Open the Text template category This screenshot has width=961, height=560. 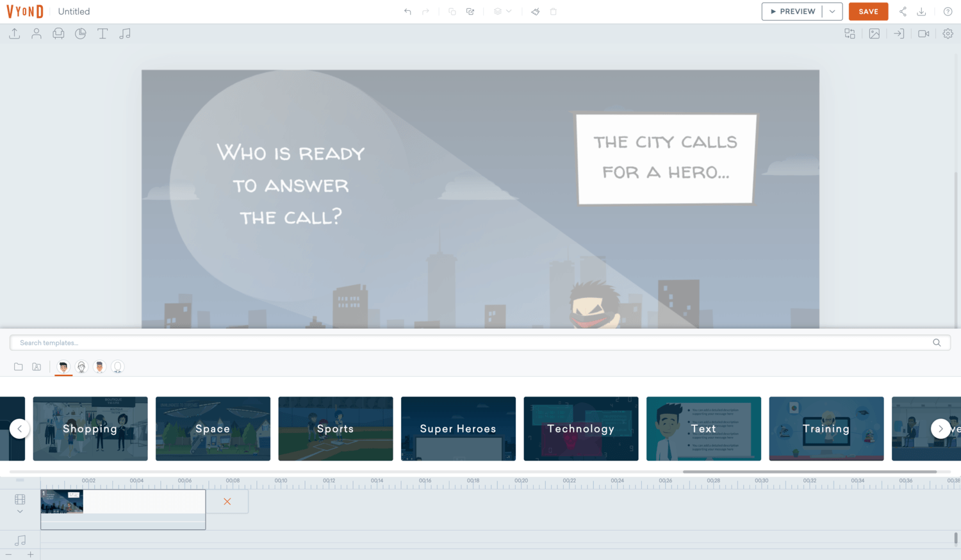(703, 429)
